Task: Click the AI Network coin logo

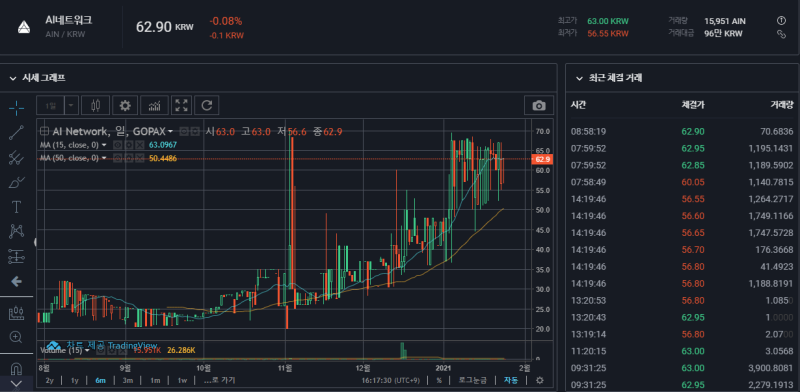Action: tap(23, 28)
